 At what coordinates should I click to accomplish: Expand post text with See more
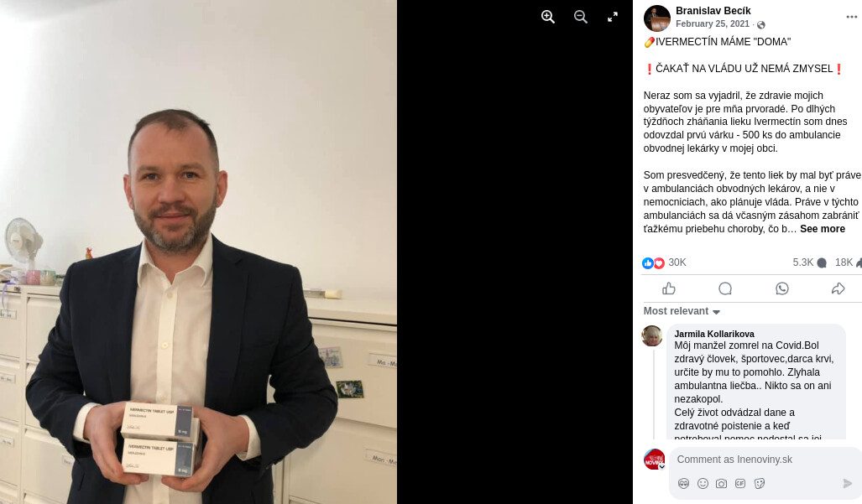[823, 229]
